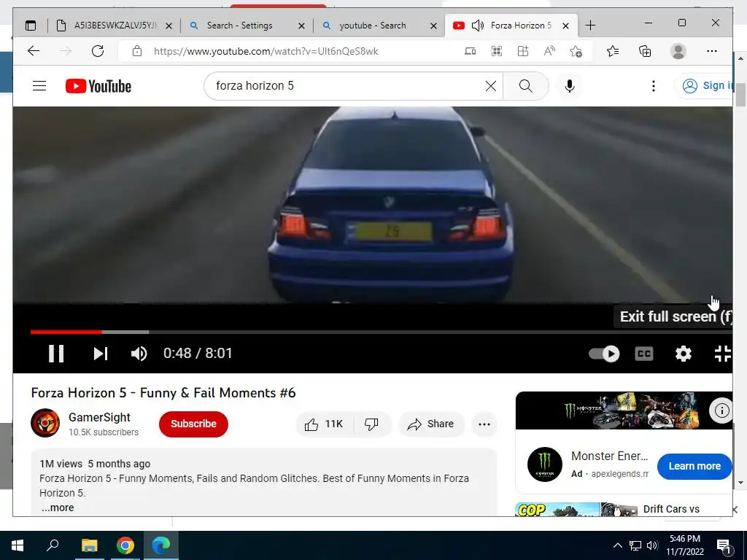Show hidden tray icons
The image size is (747, 560).
pos(617,545)
